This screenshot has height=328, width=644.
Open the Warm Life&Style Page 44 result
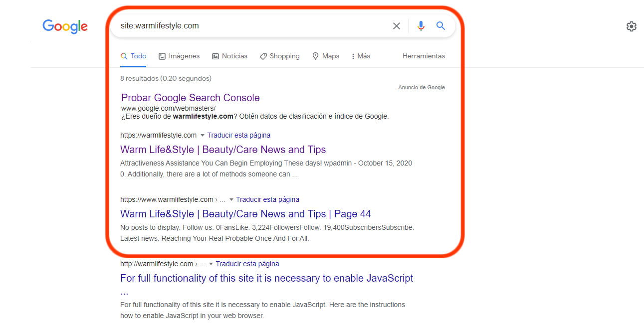pos(245,214)
